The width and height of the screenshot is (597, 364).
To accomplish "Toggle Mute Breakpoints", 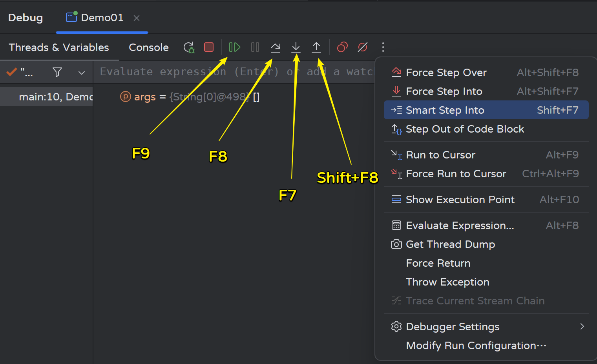I will (x=363, y=47).
